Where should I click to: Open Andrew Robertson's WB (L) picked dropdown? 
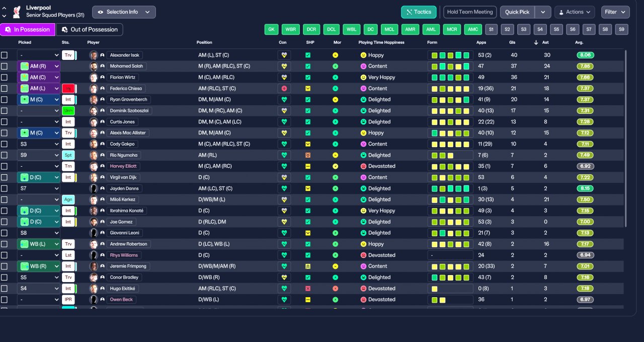click(x=39, y=244)
